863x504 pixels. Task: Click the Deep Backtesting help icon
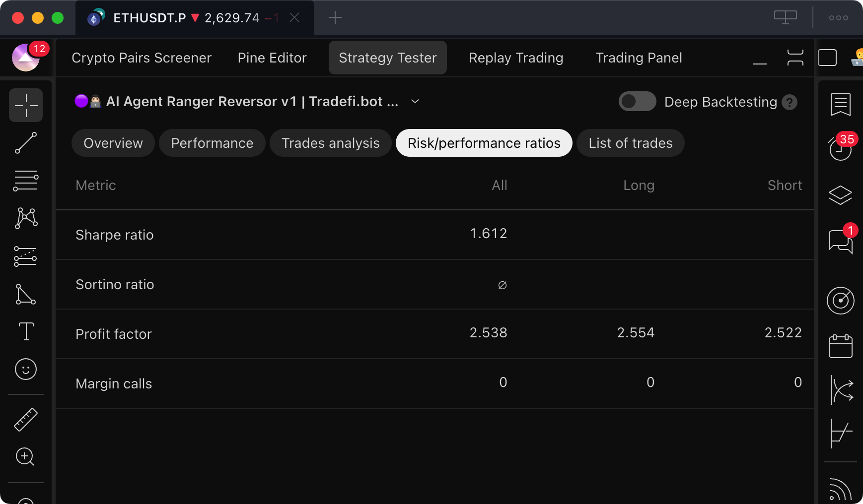coord(789,102)
